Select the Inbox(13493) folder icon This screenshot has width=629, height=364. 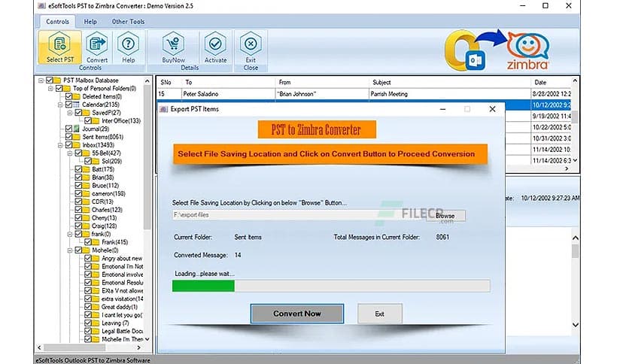77,145
